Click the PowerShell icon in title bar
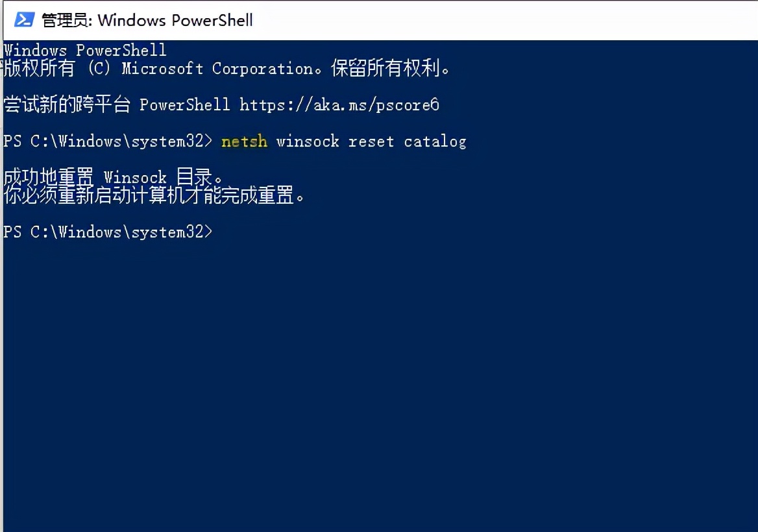Screen dimensions: 758x532 (24, 19)
